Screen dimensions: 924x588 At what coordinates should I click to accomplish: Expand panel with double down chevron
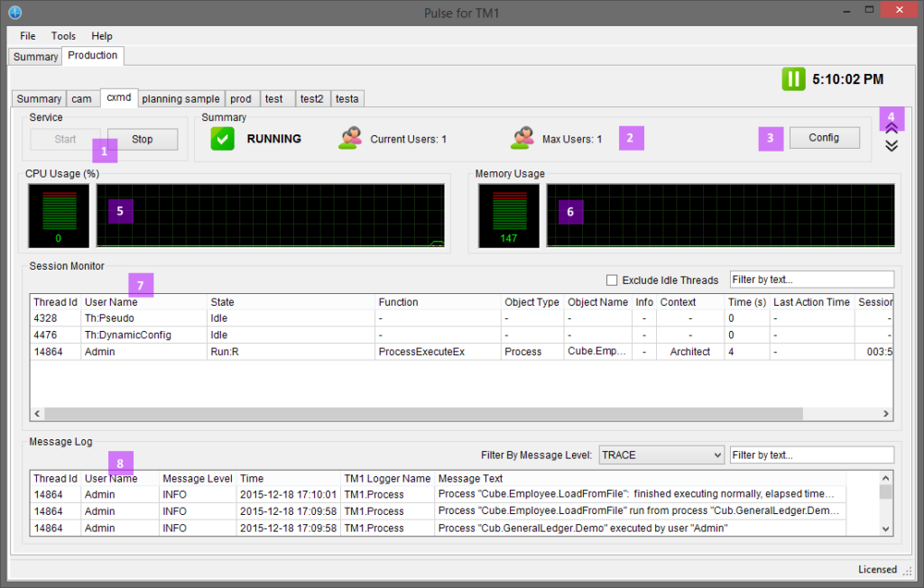891,146
